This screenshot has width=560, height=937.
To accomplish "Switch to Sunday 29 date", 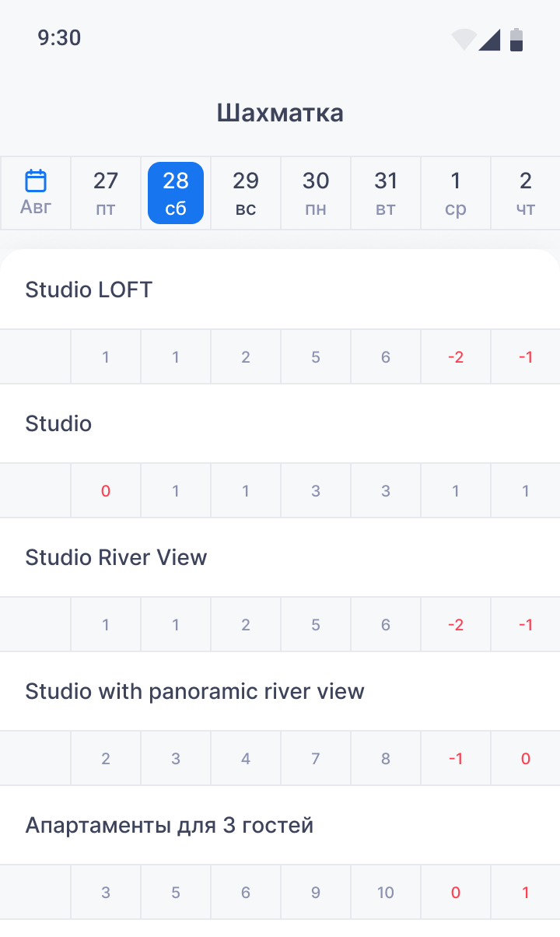I will [246, 192].
